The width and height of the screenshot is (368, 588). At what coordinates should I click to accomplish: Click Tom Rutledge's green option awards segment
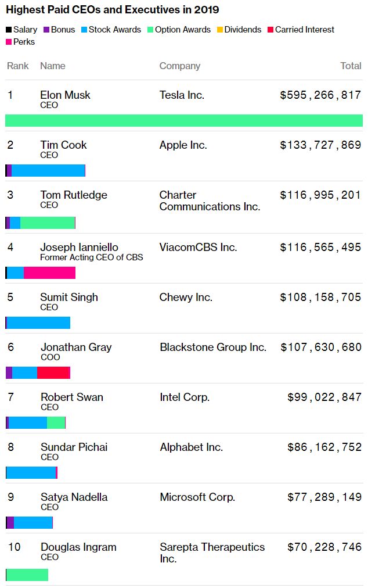tap(48, 223)
